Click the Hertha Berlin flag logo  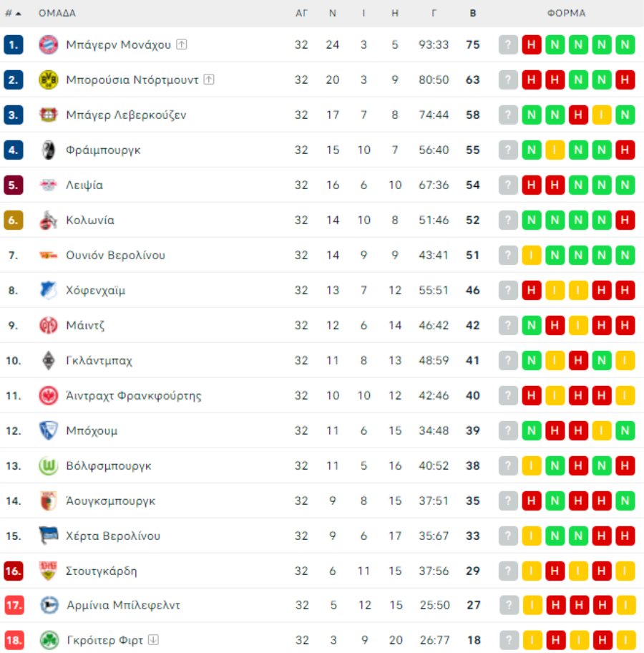(x=48, y=536)
